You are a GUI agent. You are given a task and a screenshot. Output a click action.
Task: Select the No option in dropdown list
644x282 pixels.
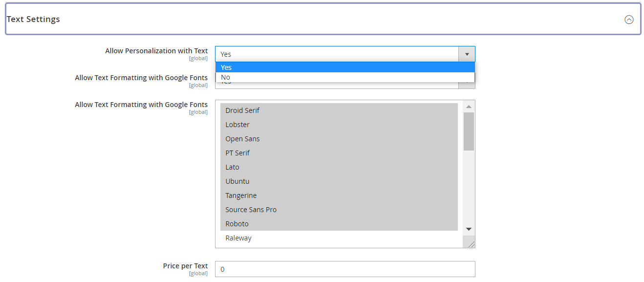click(x=344, y=77)
